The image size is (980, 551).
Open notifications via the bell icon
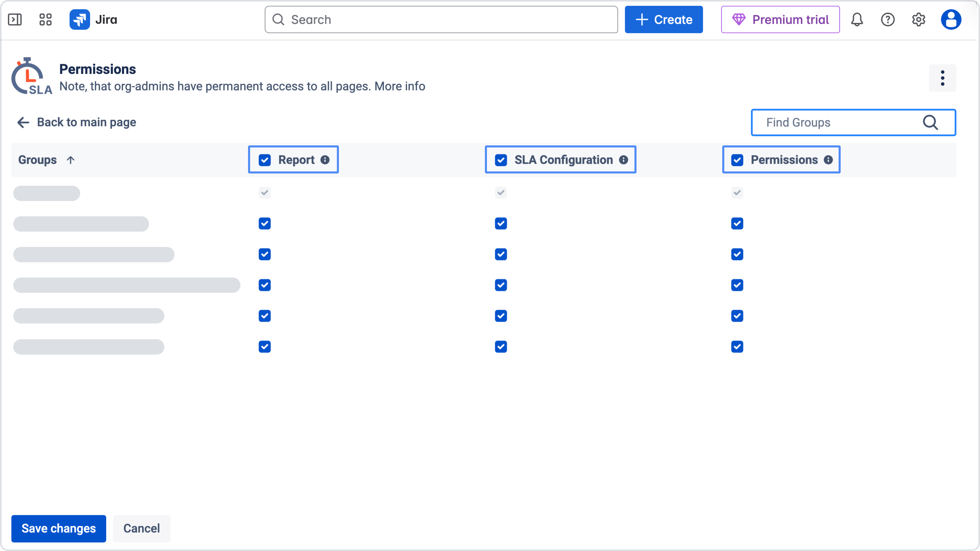coord(857,19)
